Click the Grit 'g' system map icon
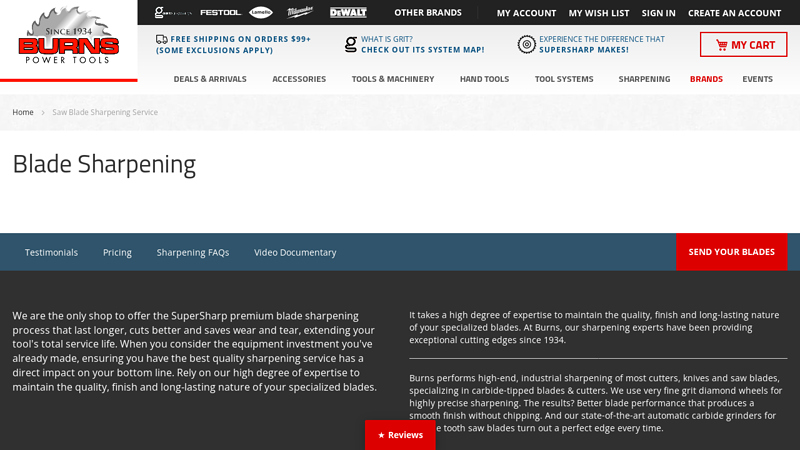This screenshot has width=800, height=450. (350, 44)
